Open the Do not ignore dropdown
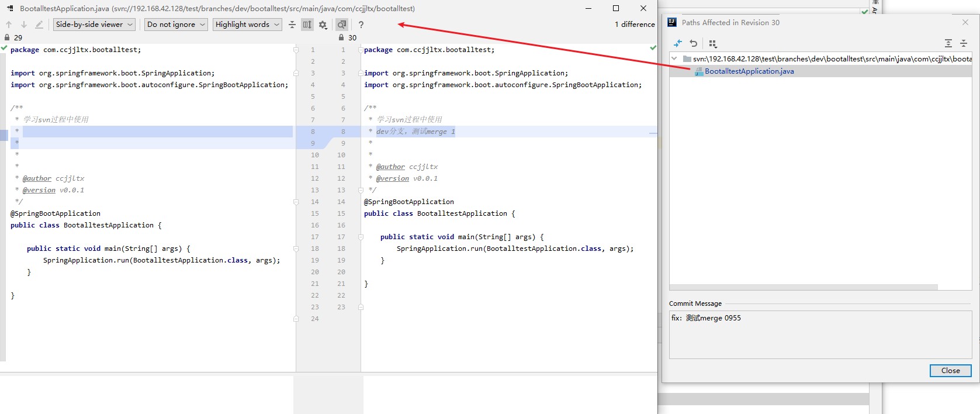 click(176, 25)
